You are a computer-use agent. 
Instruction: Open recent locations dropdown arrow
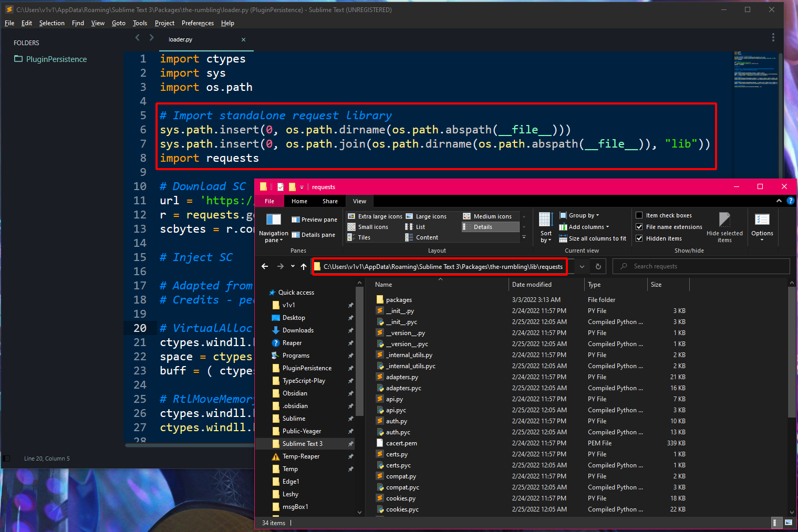[293, 266]
